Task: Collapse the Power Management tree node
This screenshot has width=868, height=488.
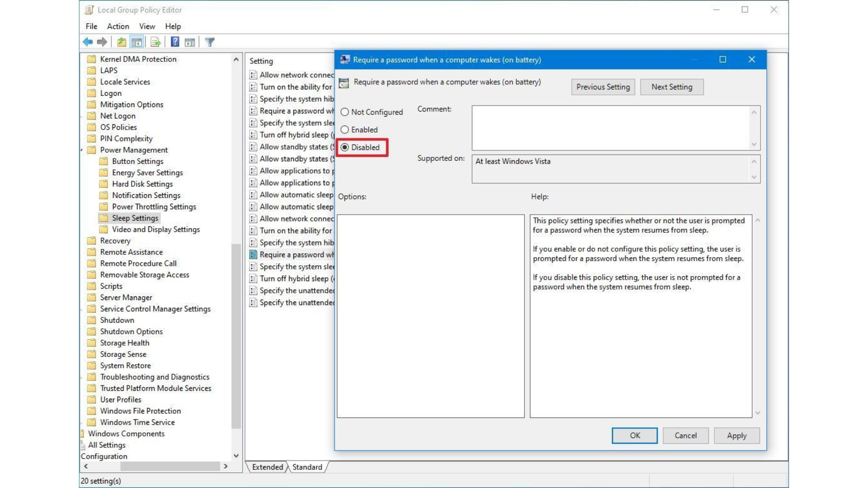Action: pos(81,150)
